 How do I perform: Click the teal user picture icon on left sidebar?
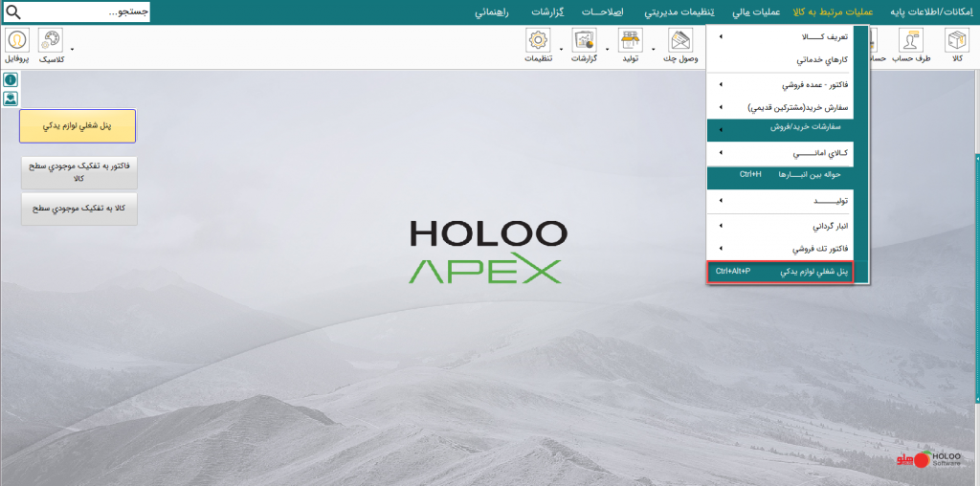10,99
